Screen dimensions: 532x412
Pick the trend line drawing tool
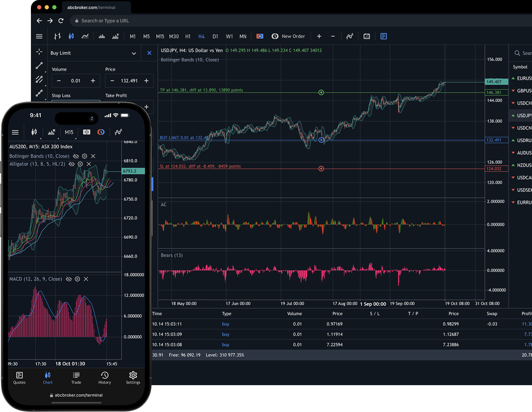tap(39, 65)
